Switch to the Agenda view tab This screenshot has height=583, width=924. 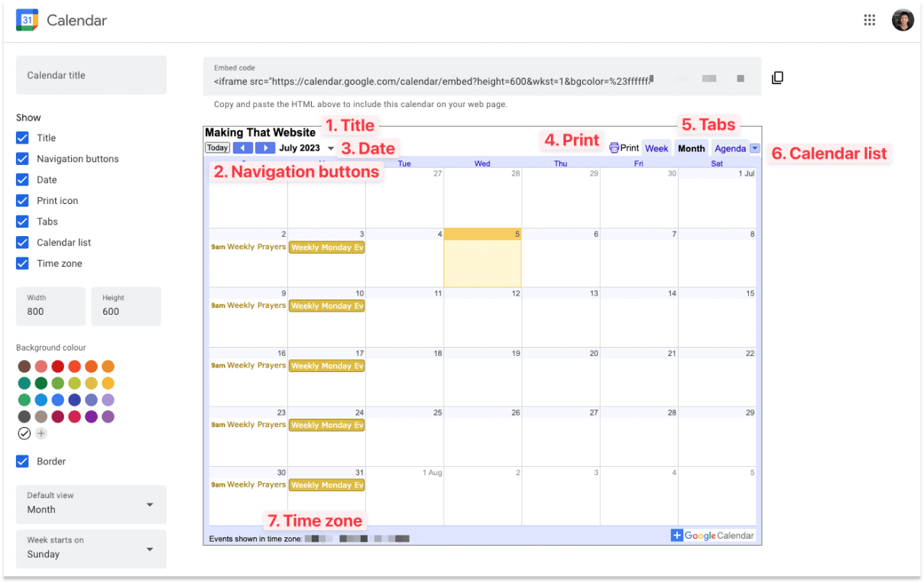[x=730, y=148]
